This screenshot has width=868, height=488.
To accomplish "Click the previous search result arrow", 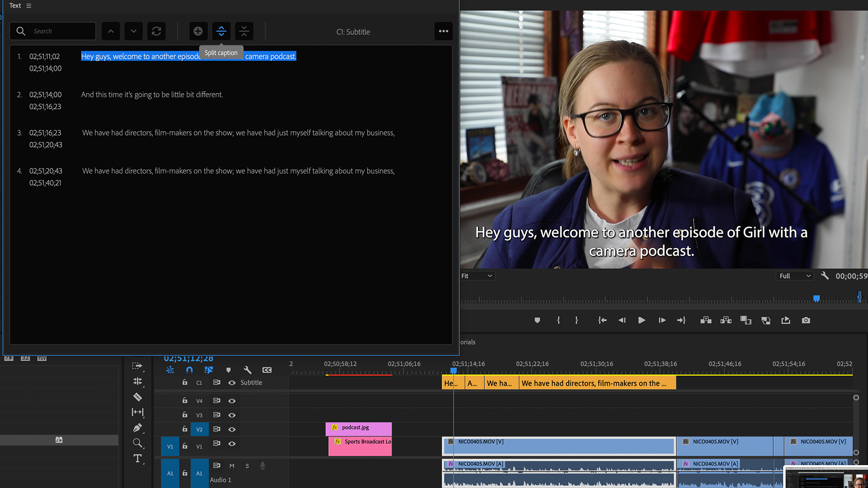I will click(111, 31).
